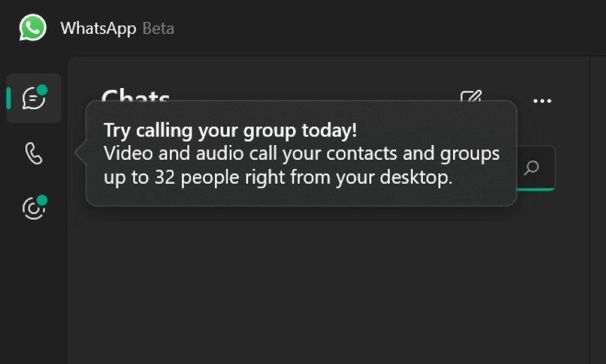Open the Chats tab in the sidebar
Screen dimensions: 606x364
(34, 98)
